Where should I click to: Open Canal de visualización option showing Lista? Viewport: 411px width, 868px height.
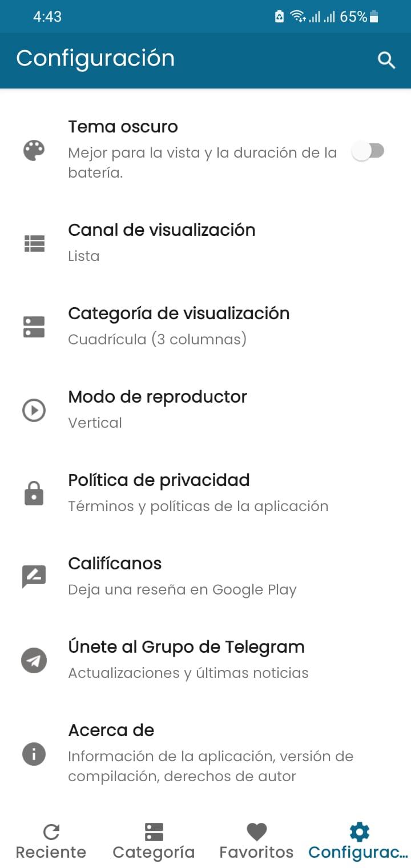point(205,243)
